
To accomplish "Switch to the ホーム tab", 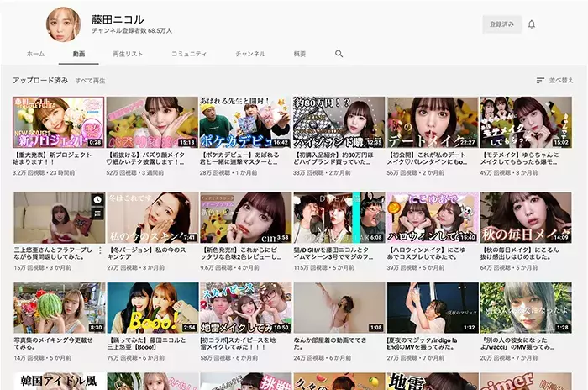I will [35, 54].
